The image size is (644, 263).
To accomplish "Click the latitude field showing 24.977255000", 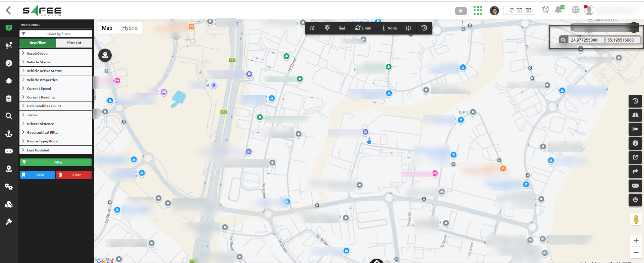I will point(586,40).
